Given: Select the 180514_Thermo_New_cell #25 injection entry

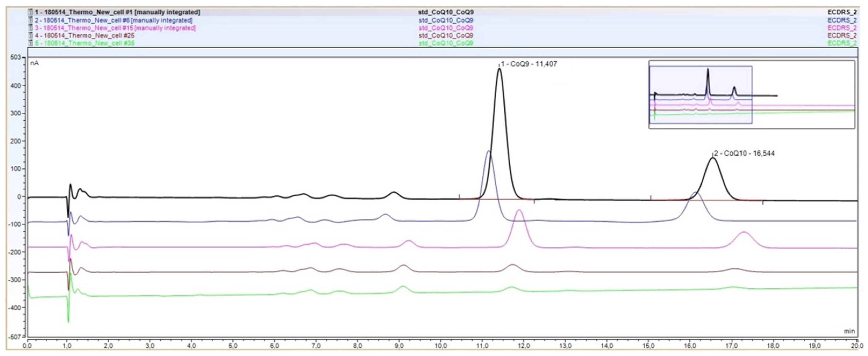Looking at the screenshot, I should 85,36.
